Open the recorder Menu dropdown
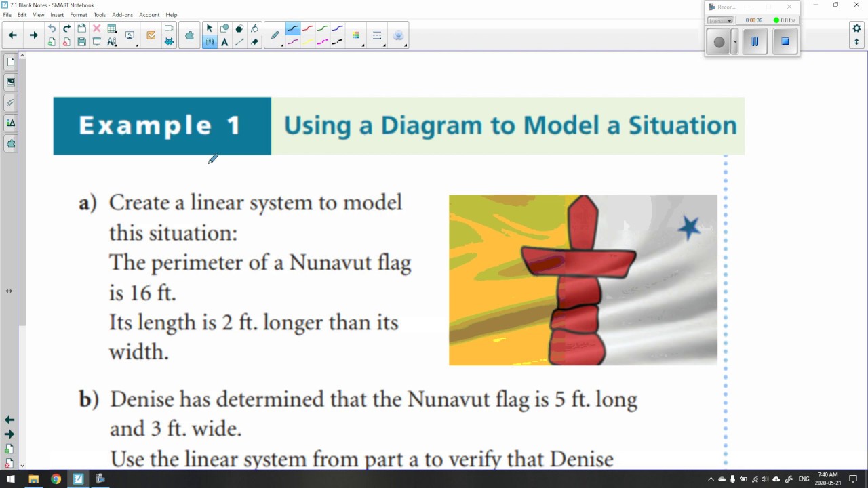The height and width of the screenshot is (488, 868). pyautogui.click(x=719, y=20)
